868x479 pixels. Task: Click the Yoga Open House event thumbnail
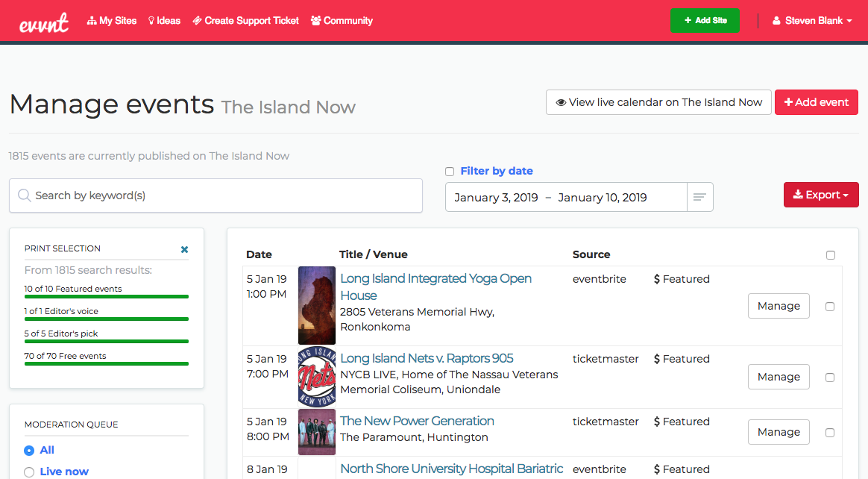(317, 306)
